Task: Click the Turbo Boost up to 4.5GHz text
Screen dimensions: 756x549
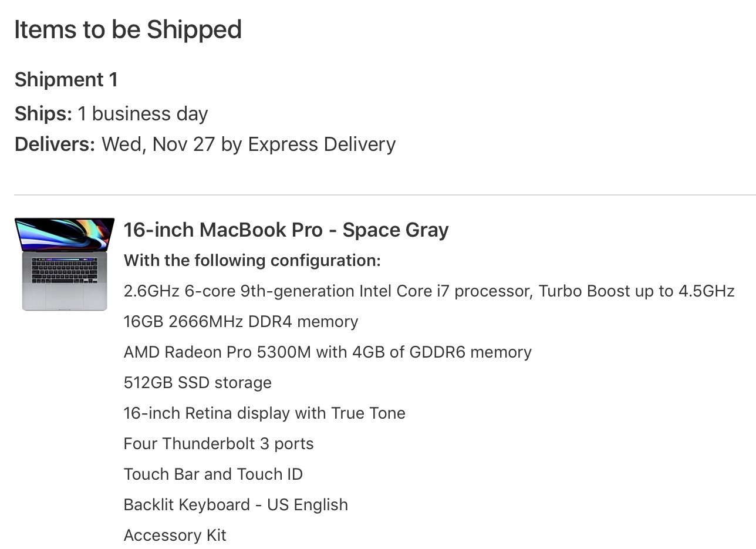Action: pos(636,291)
